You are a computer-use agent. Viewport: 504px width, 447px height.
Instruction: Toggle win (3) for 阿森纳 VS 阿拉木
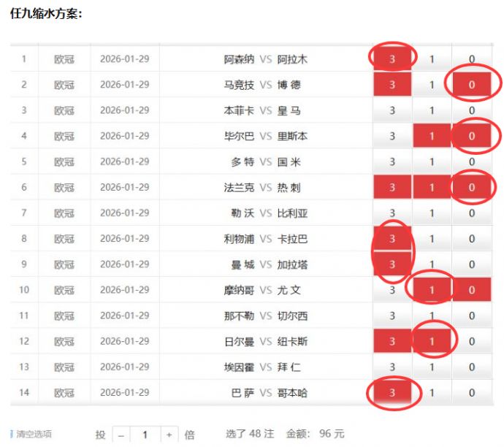click(392, 60)
